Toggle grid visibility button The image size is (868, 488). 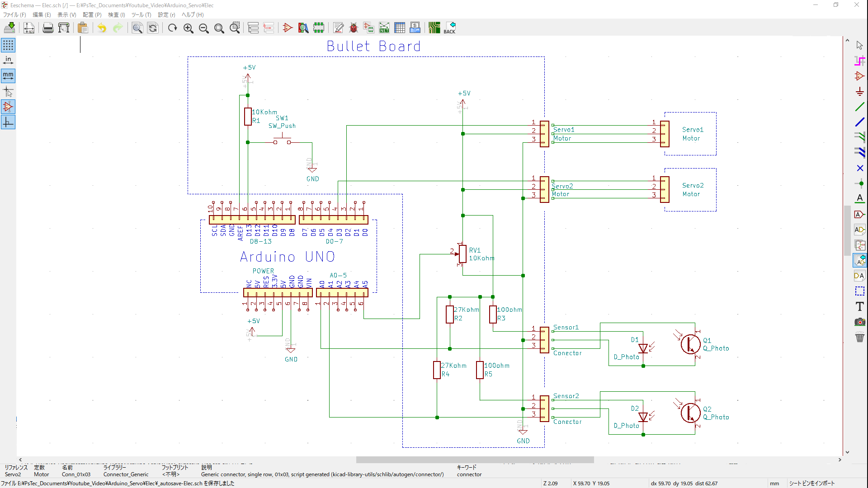(x=8, y=45)
